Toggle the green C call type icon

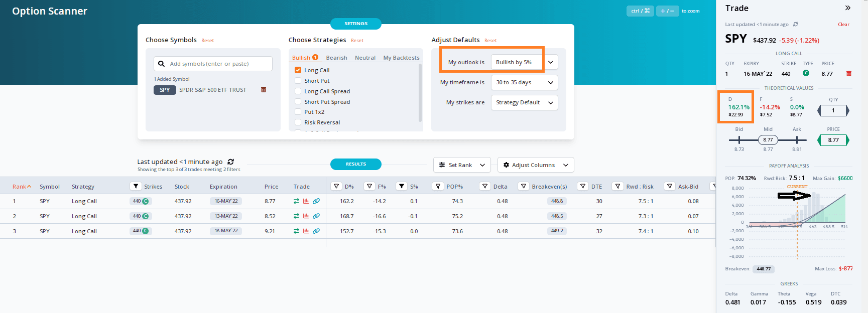(x=806, y=73)
